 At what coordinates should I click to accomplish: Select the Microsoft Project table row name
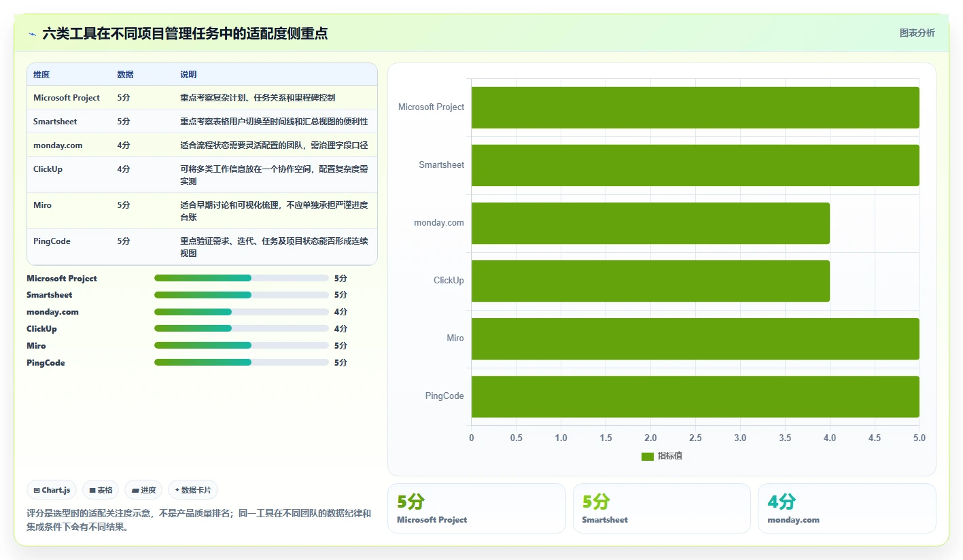point(67,98)
